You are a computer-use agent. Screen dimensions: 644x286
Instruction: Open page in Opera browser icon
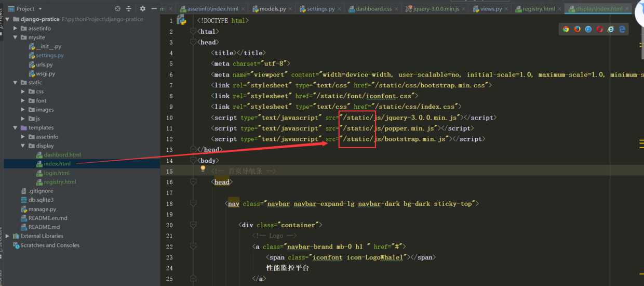click(x=600, y=29)
